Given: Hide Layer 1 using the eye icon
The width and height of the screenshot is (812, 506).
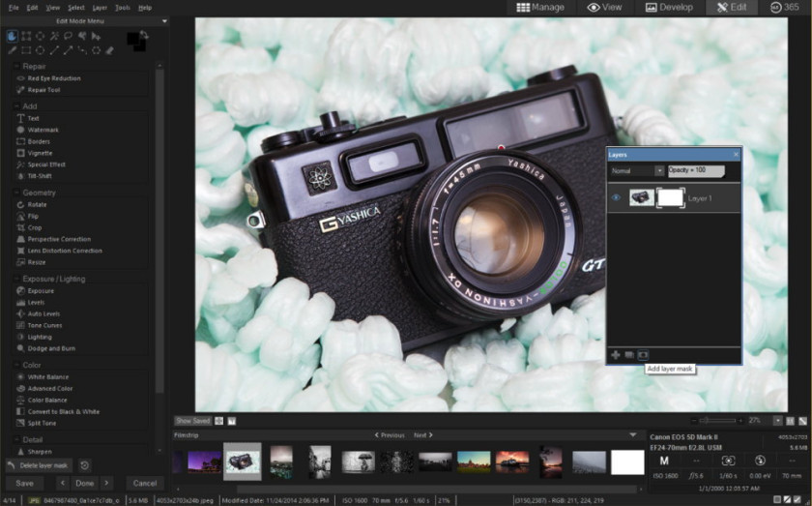Looking at the screenshot, I should coord(617,198).
